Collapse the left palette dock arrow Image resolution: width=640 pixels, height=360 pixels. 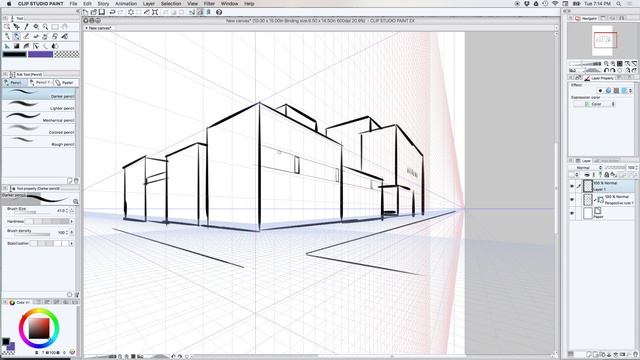[78, 12]
